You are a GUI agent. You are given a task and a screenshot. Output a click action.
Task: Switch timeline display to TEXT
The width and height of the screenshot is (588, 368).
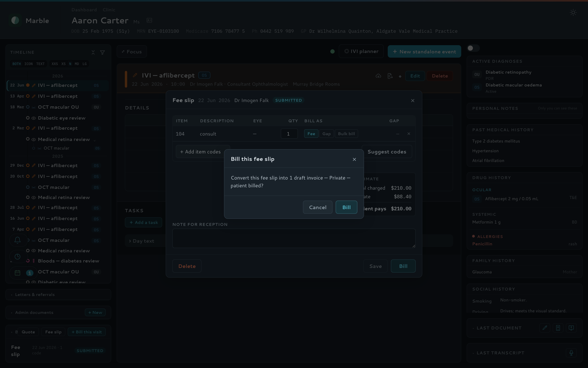[x=40, y=64]
